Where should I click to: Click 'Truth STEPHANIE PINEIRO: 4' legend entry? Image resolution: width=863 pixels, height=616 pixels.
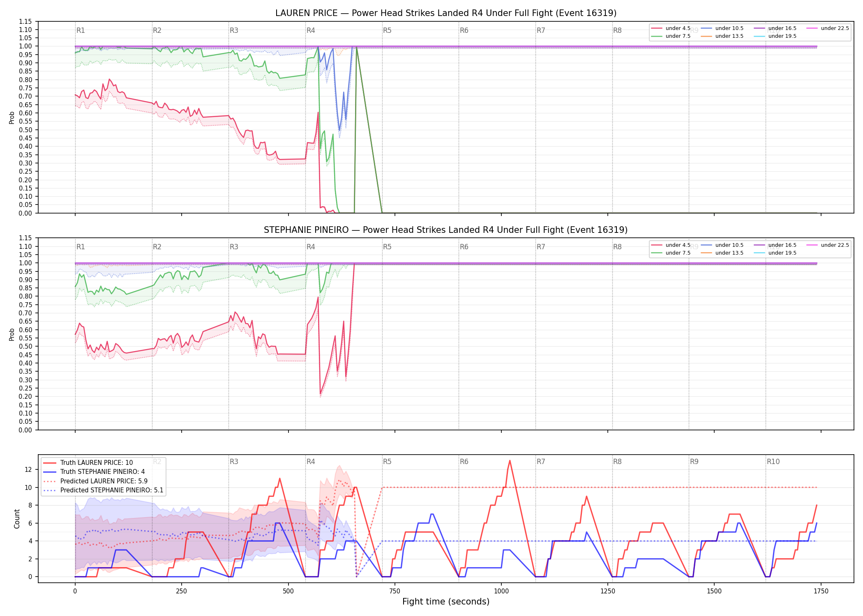[94, 472]
